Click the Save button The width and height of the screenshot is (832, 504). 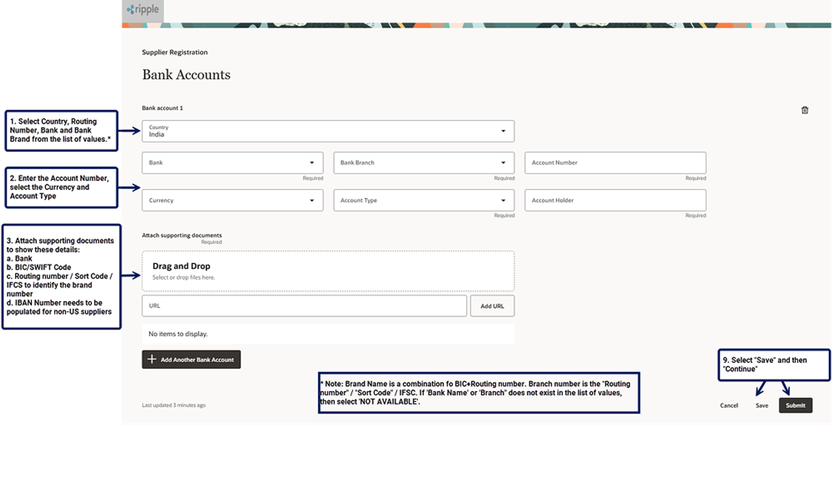(x=762, y=405)
